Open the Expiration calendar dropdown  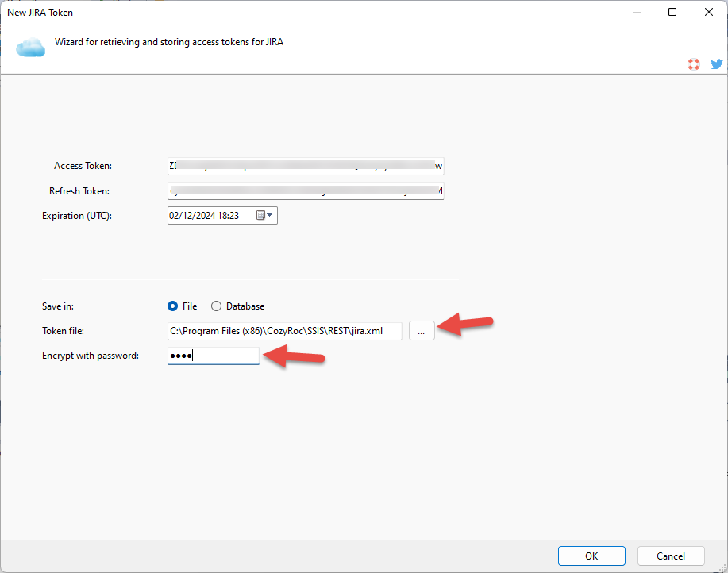pos(264,215)
